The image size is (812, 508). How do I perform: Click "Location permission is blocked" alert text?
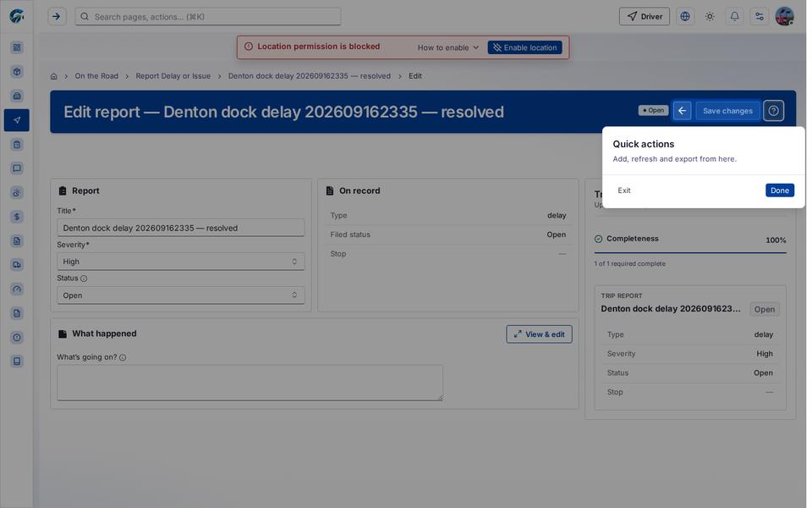[319, 47]
